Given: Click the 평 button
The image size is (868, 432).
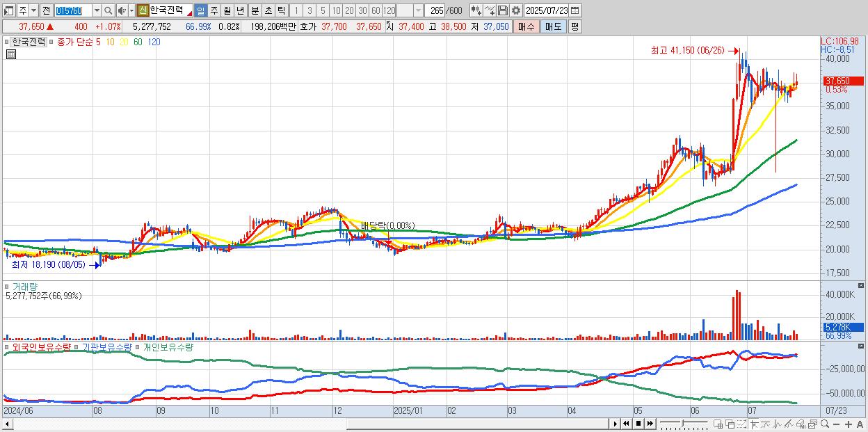Looking at the screenshot, I should pos(574,26).
